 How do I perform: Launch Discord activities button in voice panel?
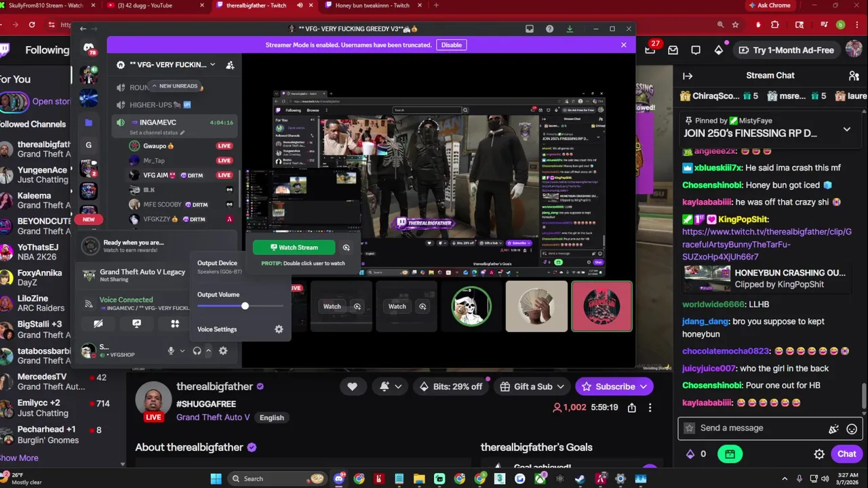(175, 324)
